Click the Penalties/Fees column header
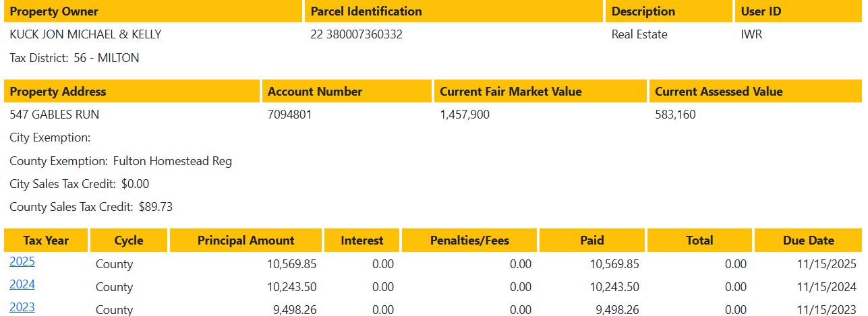868x316 pixels. click(469, 241)
